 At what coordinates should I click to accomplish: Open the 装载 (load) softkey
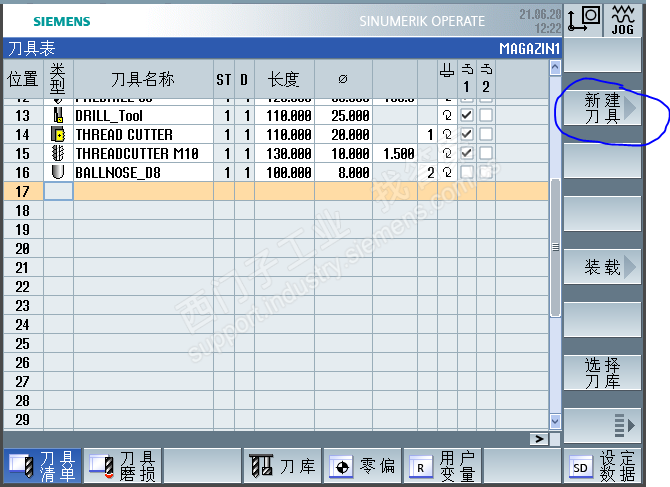click(x=602, y=267)
